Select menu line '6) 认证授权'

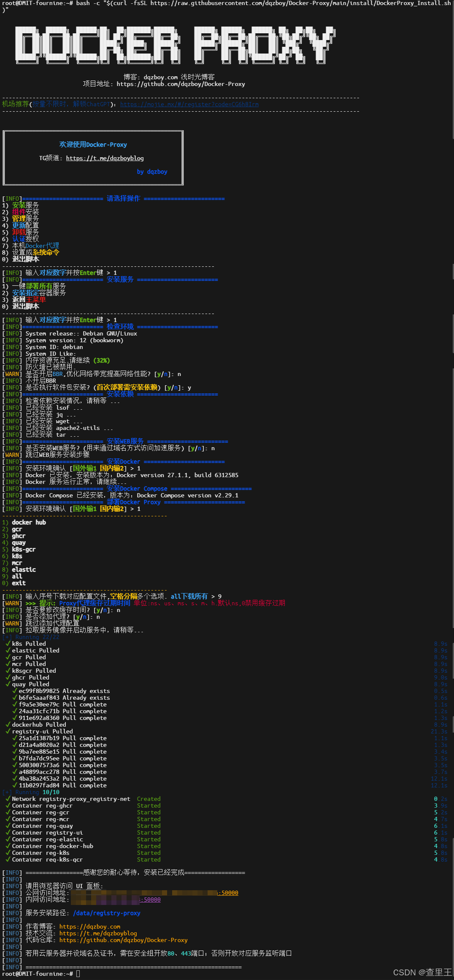click(x=20, y=239)
